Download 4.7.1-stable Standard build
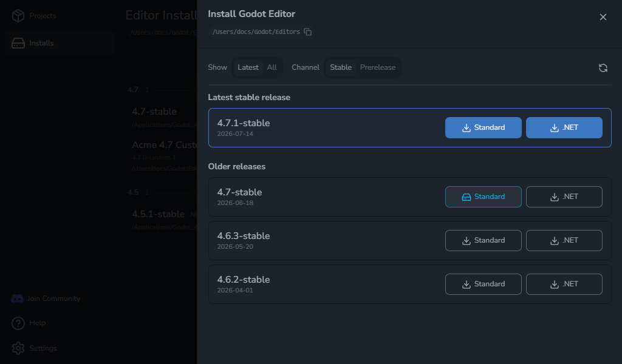 coord(483,127)
